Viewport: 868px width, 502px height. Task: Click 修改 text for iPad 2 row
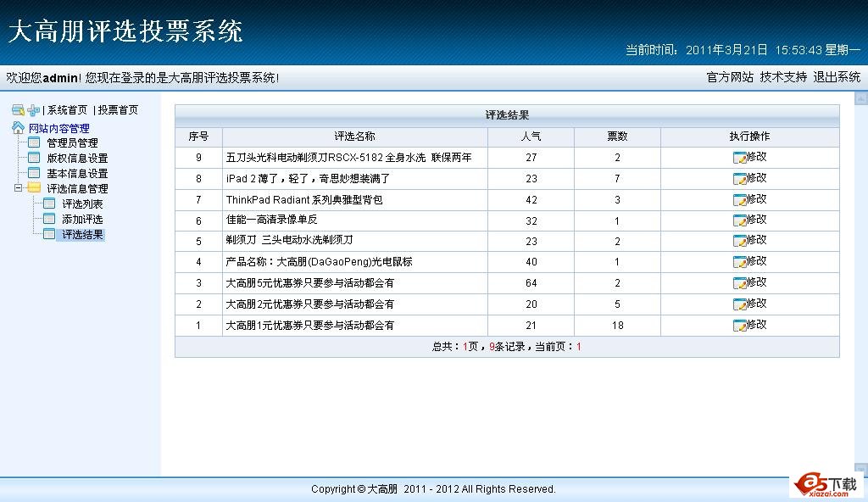[757, 178]
